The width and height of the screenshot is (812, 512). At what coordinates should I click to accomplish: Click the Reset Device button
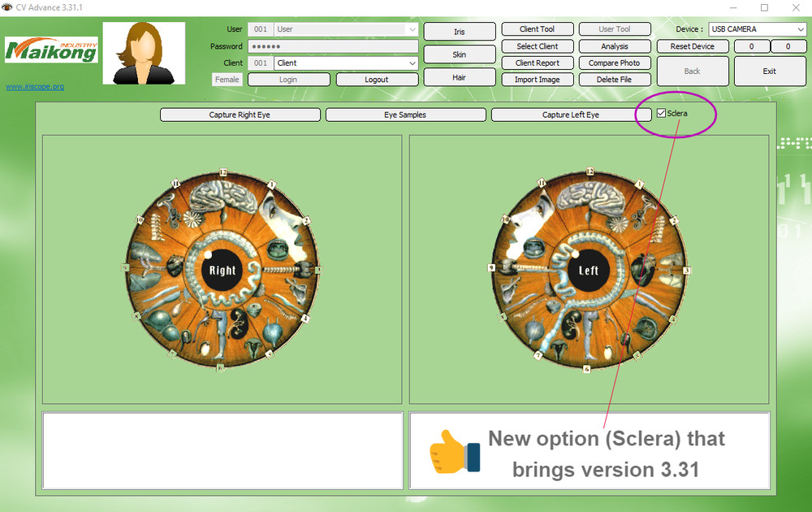click(693, 46)
